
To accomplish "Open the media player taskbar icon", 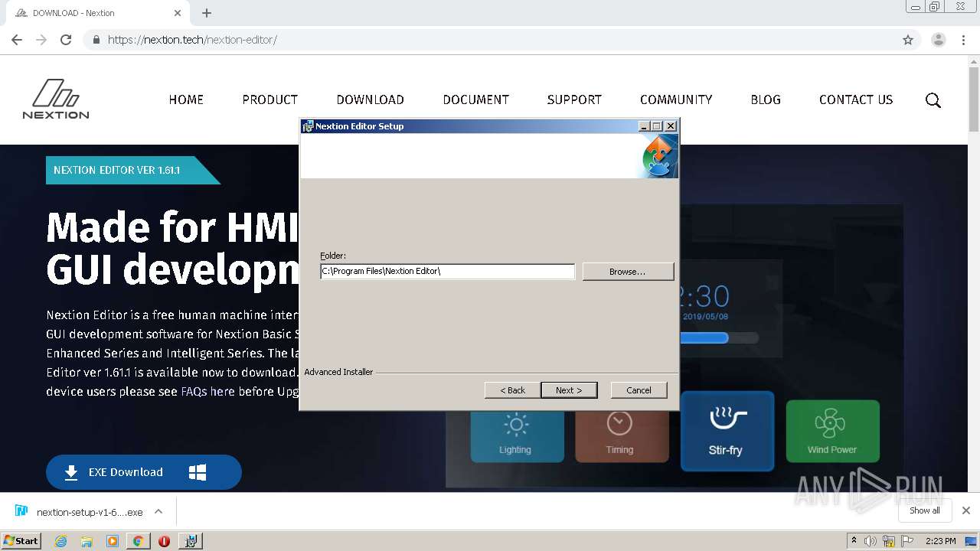I will pyautogui.click(x=113, y=541).
